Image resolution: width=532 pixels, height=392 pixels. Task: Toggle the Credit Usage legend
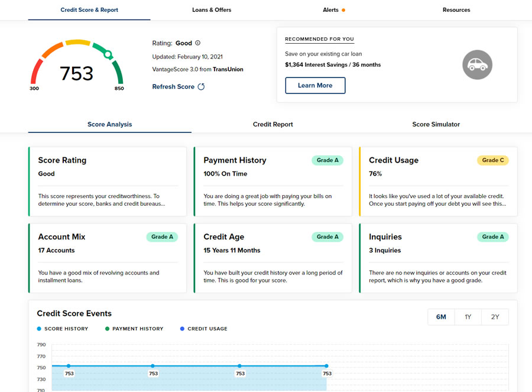click(x=203, y=328)
